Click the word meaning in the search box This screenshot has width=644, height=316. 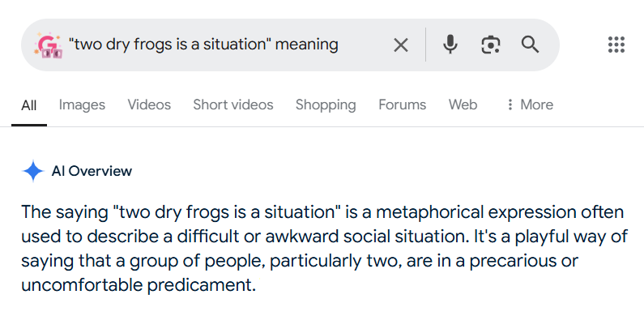pyautogui.click(x=306, y=45)
